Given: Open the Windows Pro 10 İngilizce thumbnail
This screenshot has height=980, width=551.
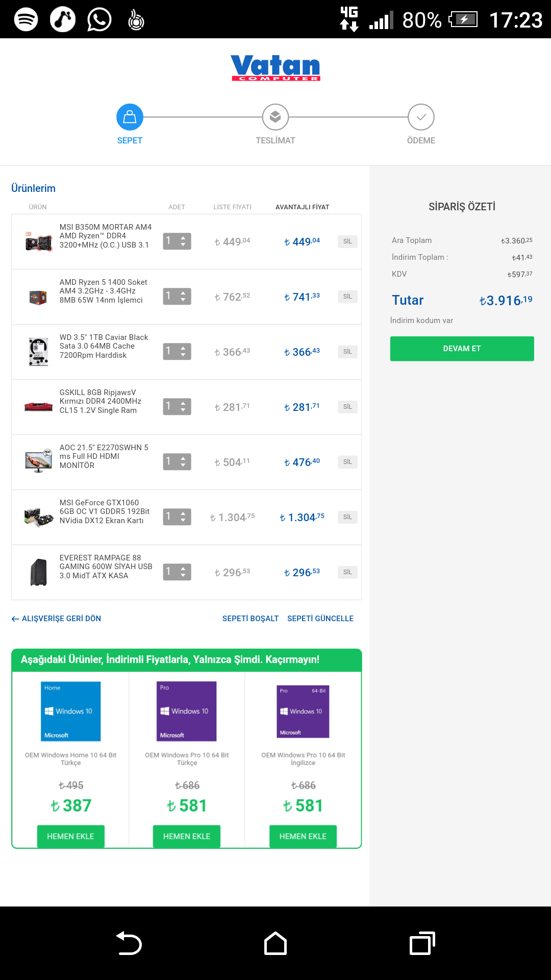Looking at the screenshot, I should tap(303, 712).
